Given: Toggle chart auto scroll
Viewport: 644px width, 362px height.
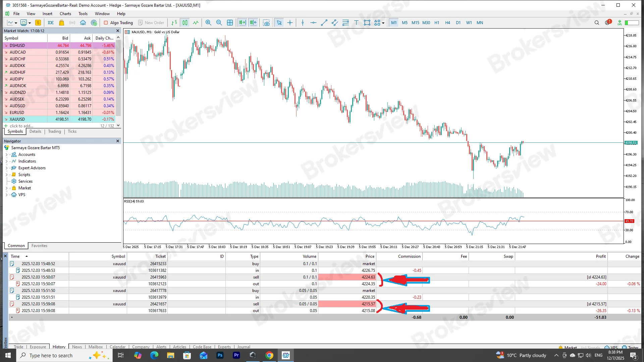Looking at the screenshot, I should tap(242, 23).
